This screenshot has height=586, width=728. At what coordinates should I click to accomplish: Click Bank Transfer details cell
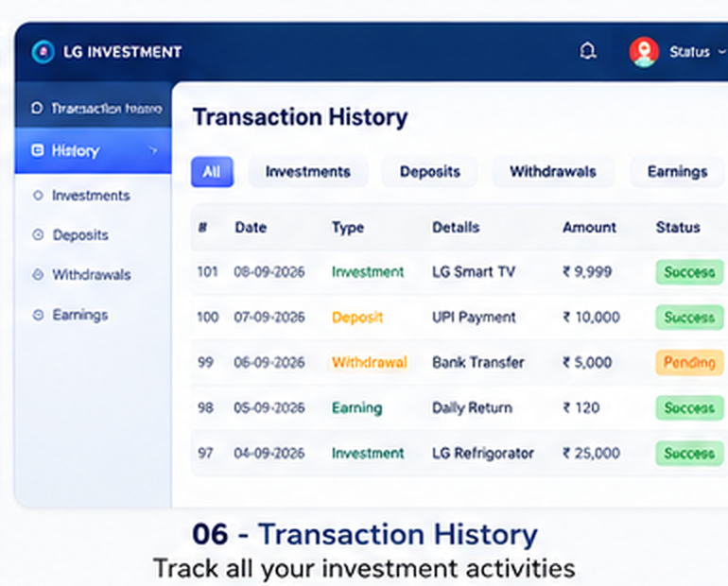[x=478, y=362]
